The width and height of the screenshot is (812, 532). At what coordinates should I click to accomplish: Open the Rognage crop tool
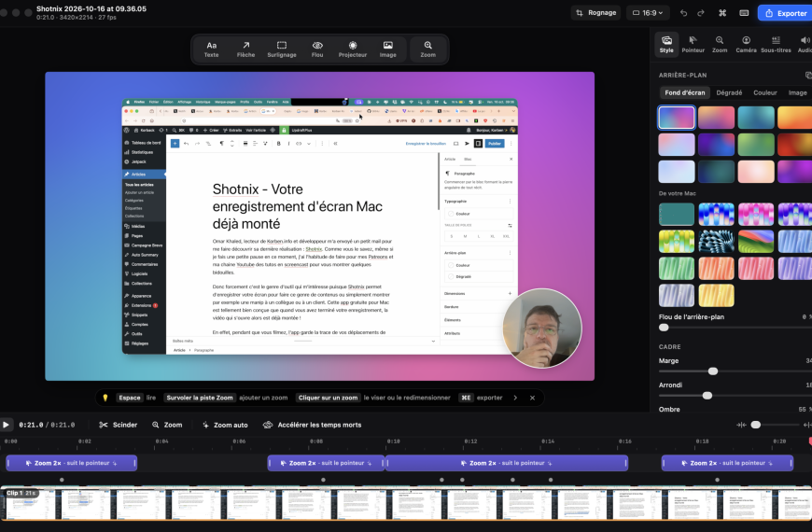[596, 13]
